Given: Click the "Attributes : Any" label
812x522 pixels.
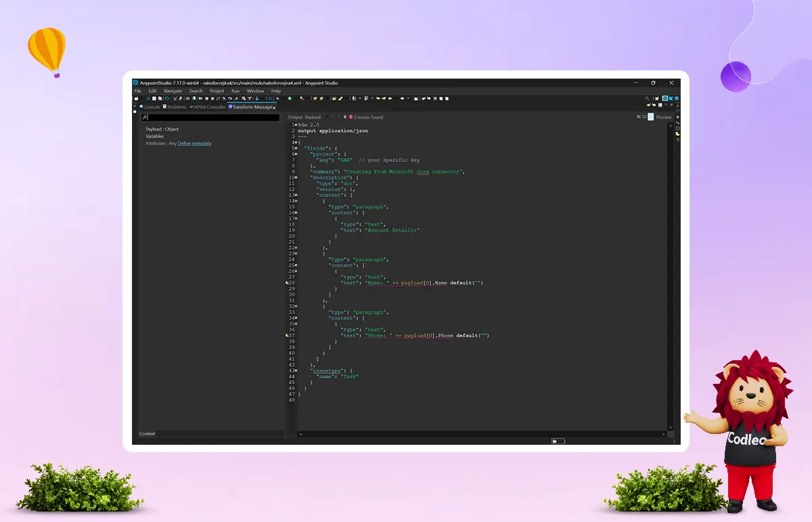Looking at the screenshot, I should point(161,144).
